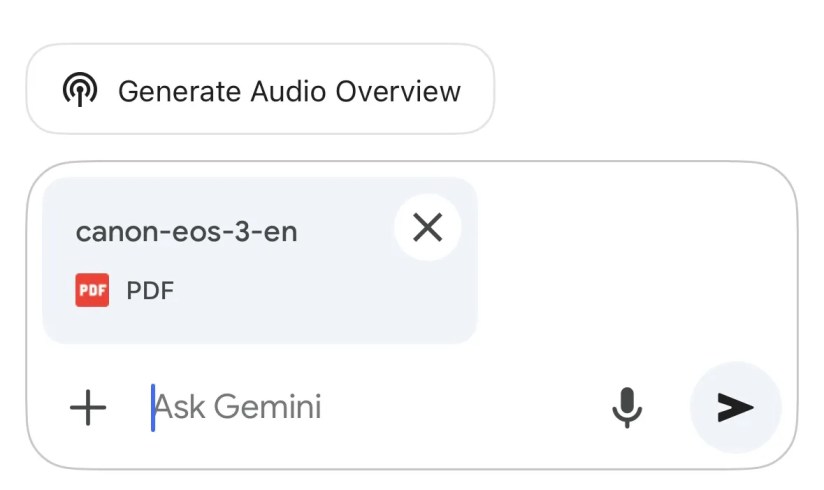824x490 pixels.
Task: Remove the canon-eos-3-en attachment
Action: coord(427,228)
